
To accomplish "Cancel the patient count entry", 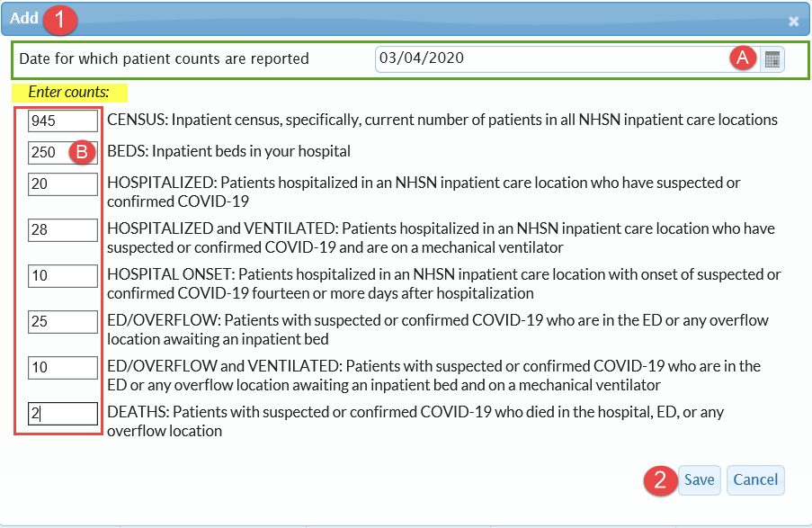I will tap(755, 480).
